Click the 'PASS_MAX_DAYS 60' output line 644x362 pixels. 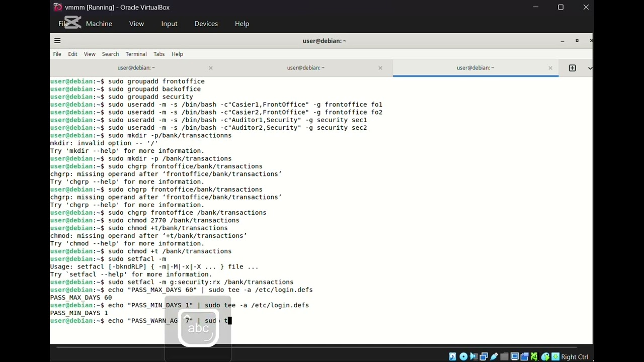click(81, 298)
